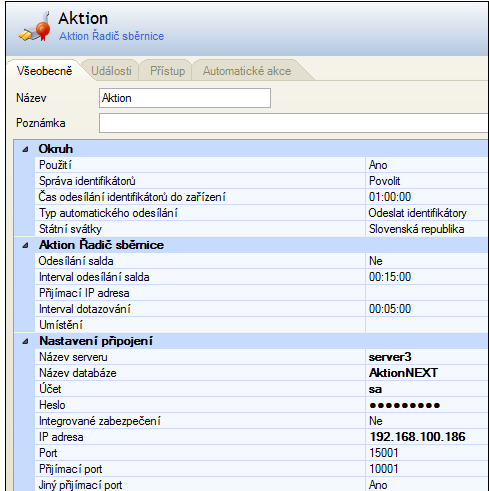Image resolution: width=489 pixels, height=491 pixels.
Task: Collapse the Nastavení připojení section
Action: [25, 341]
